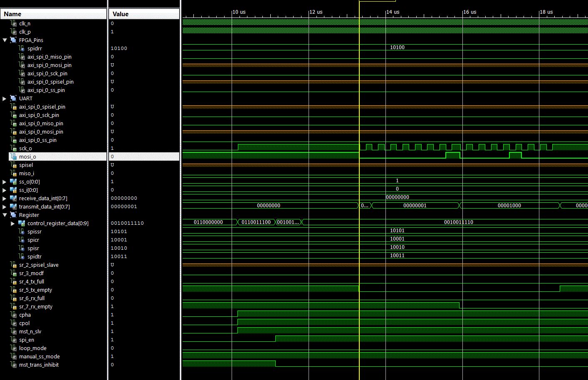Expand the control_register_data[0:9] bus

coord(12,224)
